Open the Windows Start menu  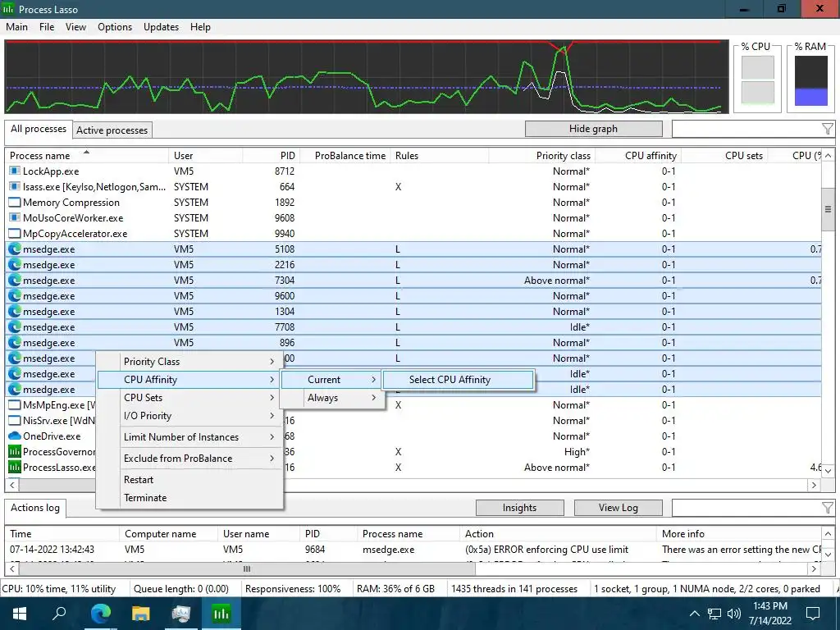[20, 614]
